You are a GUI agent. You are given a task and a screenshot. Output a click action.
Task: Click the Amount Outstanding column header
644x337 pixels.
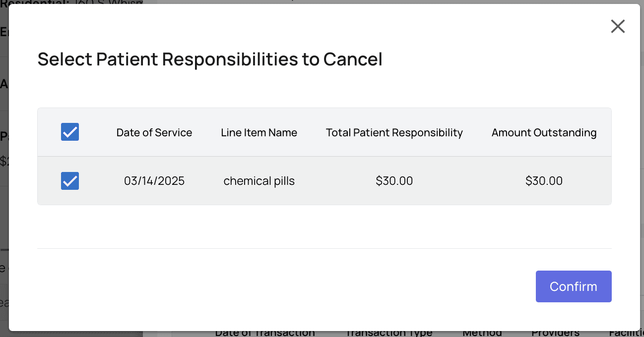[x=544, y=133]
